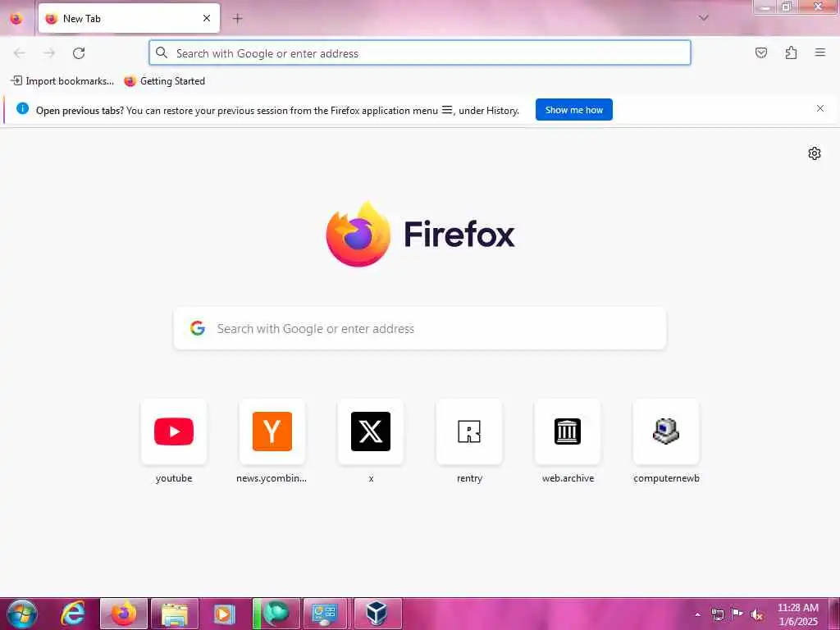The height and width of the screenshot is (630, 840).
Task: Go back one page
Action: pos(20,53)
